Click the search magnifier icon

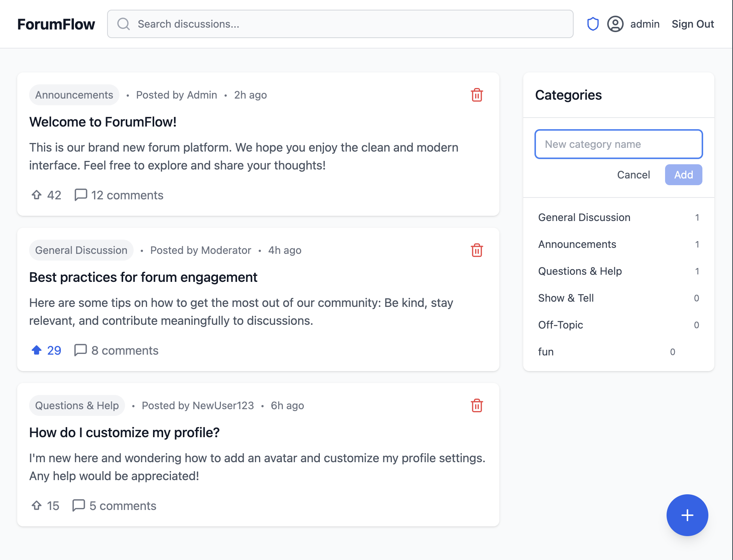pos(123,24)
